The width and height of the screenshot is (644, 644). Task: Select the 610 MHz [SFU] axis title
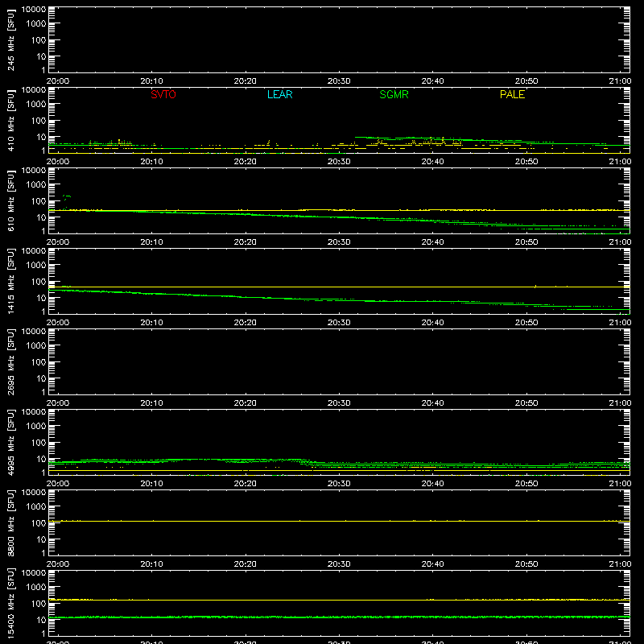(11, 200)
